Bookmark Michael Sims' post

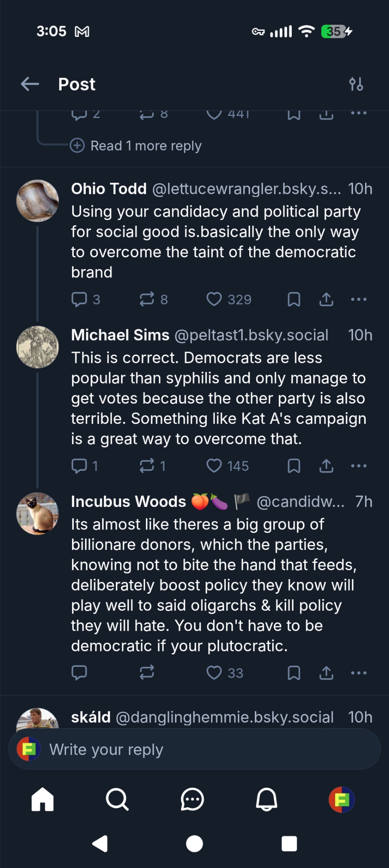[294, 466]
